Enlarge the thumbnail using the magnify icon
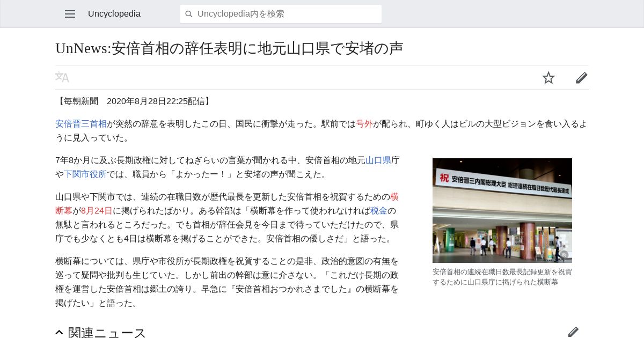This screenshot has height=338, width=644. [563, 255]
